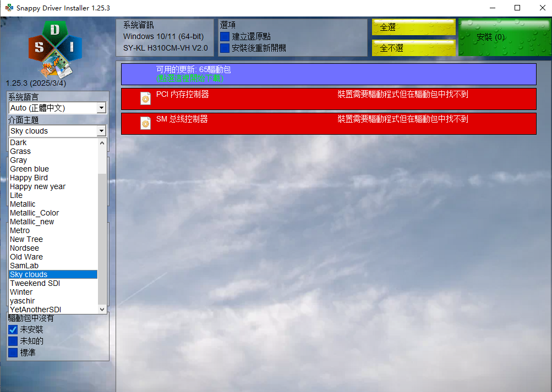Choose the yaschir theme
This screenshot has width=552, height=392.
53,301
